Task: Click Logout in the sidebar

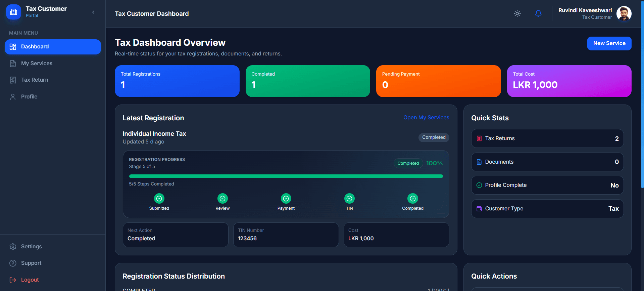Action: click(53, 280)
